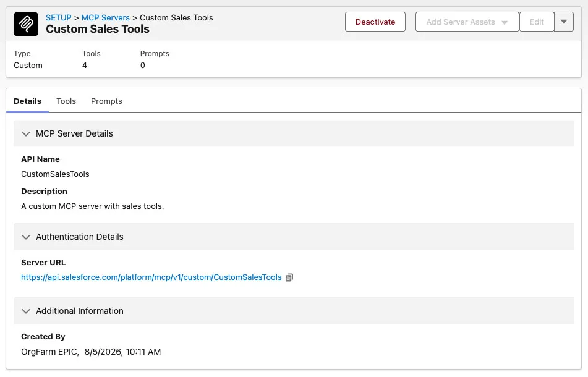The image size is (588, 377).
Task: Click the 'Custom Sales Tools' page title
Action: (98, 29)
